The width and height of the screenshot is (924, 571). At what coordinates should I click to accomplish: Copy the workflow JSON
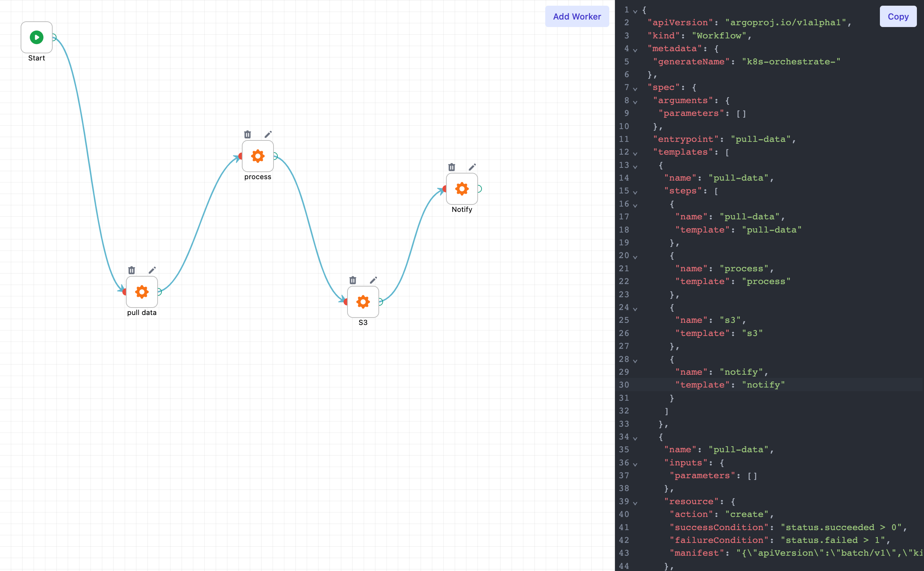(x=898, y=17)
